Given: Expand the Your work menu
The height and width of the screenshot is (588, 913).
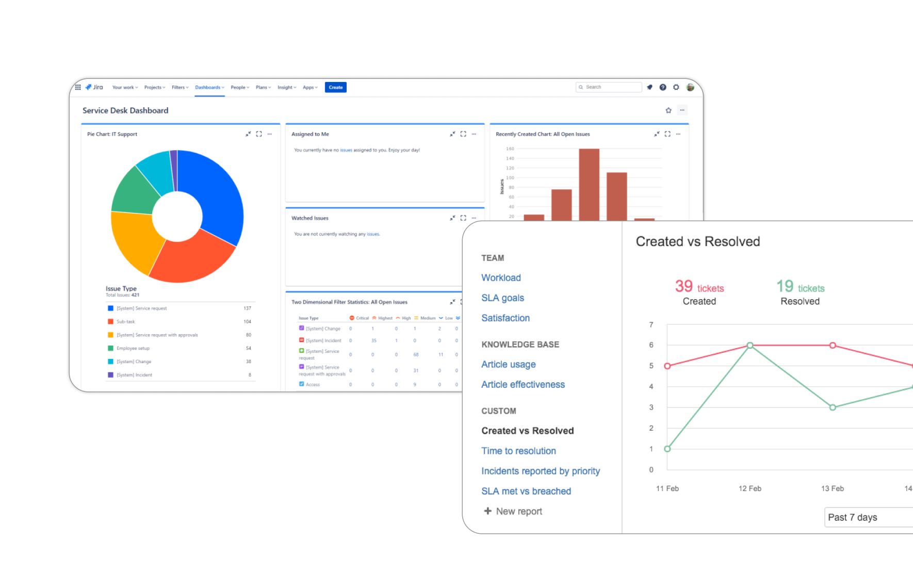Looking at the screenshot, I should [125, 88].
